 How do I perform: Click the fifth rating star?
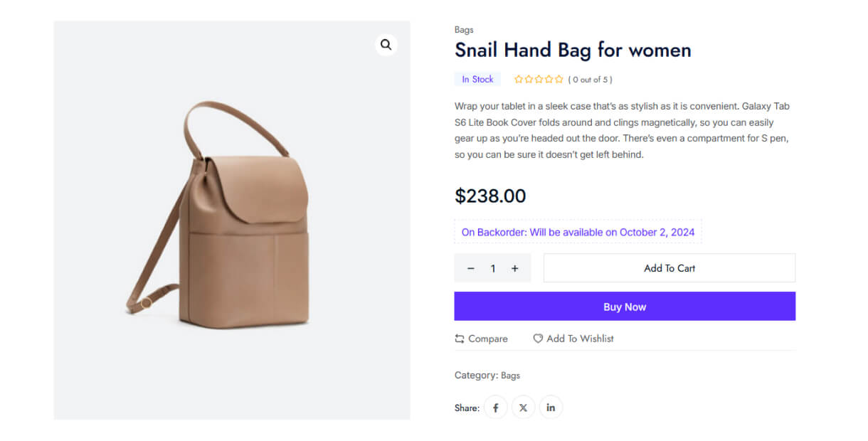(559, 80)
